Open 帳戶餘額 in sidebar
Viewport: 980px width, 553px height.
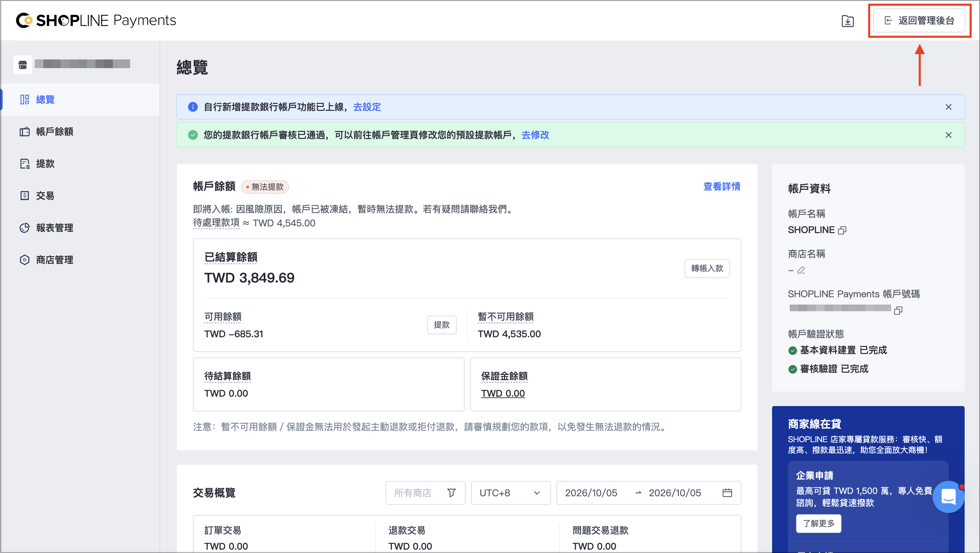pos(80,132)
